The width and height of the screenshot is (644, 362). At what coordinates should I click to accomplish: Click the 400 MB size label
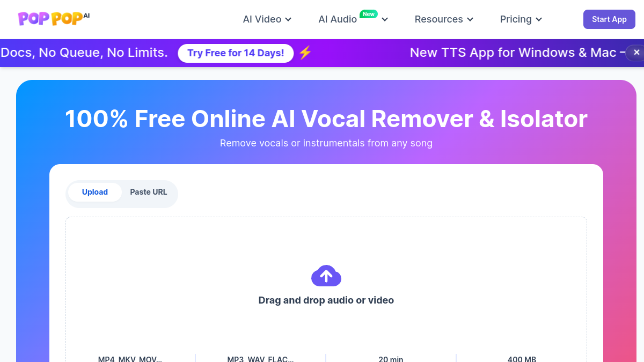[522, 359]
